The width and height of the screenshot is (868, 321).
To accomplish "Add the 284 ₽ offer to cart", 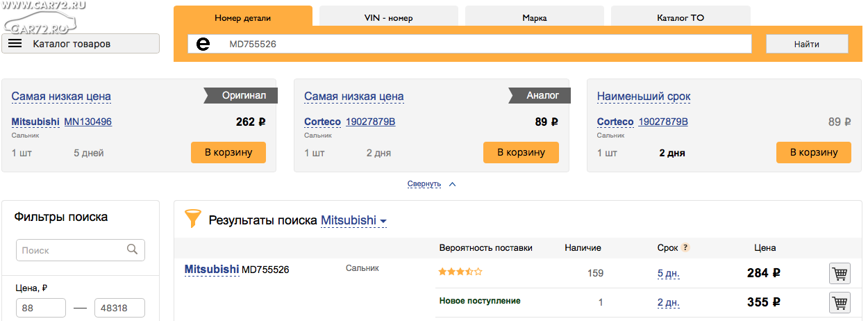I will tap(840, 274).
